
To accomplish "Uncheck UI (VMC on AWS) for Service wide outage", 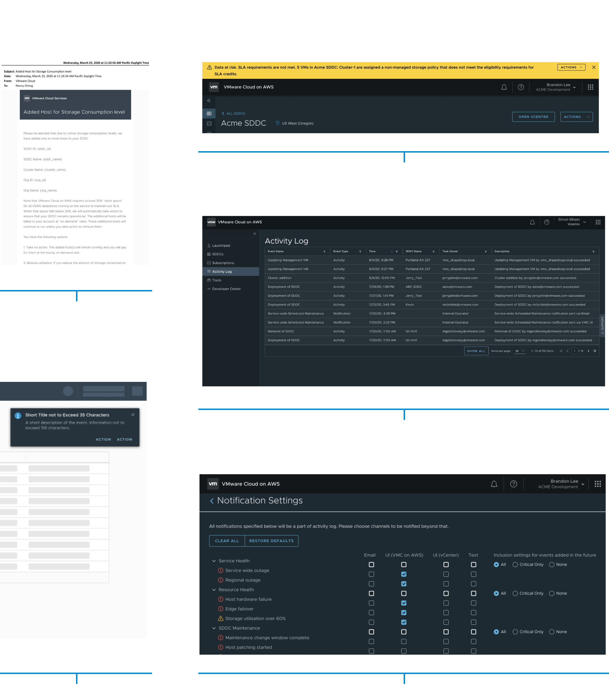I will point(404,575).
